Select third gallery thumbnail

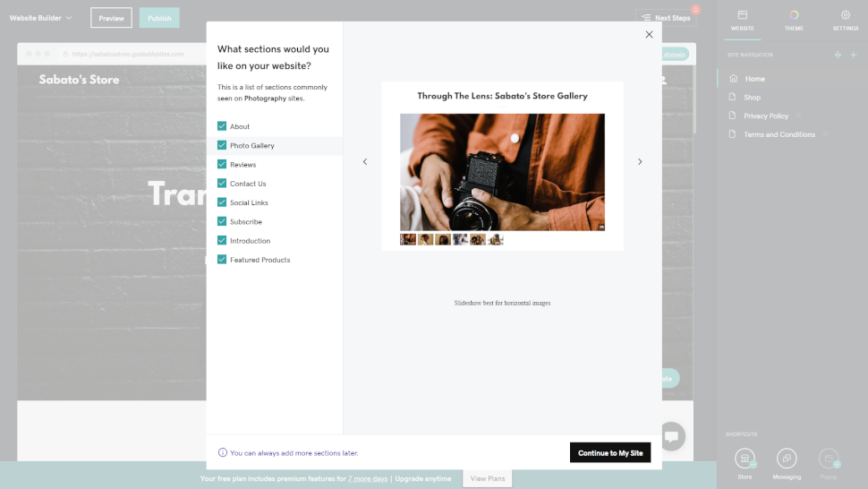click(x=443, y=239)
